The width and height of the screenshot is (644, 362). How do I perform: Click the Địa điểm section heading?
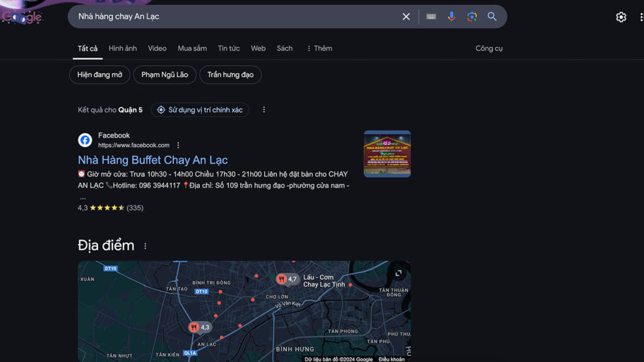(x=106, y=246)
